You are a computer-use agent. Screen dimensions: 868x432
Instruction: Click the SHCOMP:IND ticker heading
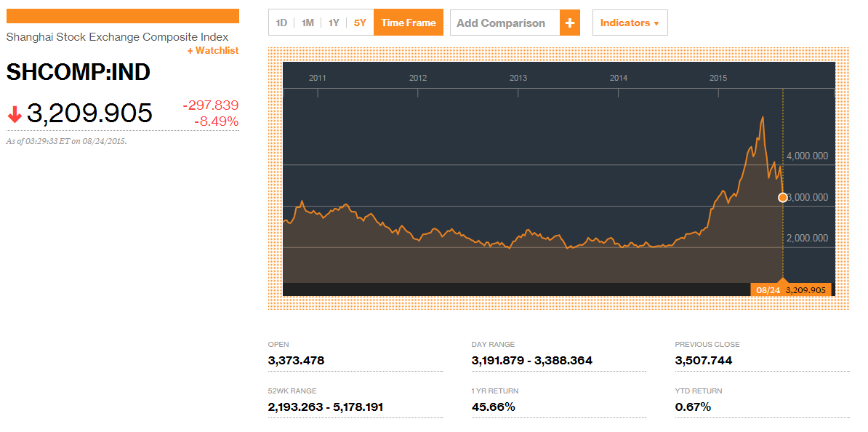pos(78,73)
